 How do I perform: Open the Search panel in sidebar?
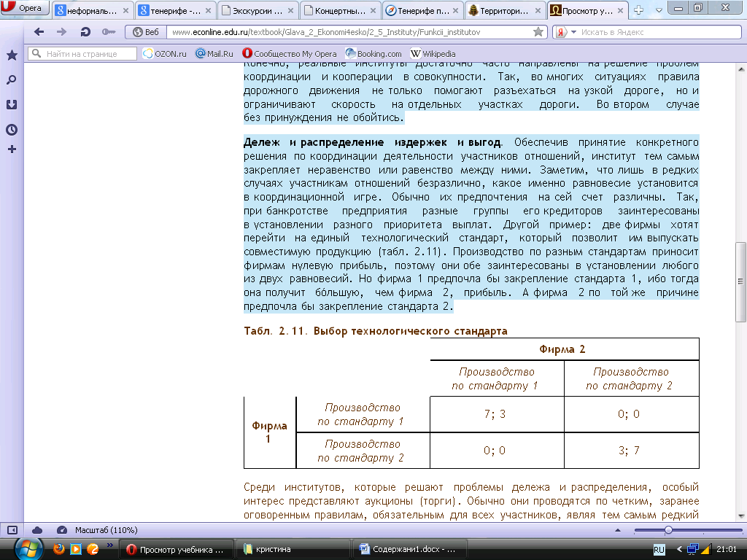tap(12, 80)
